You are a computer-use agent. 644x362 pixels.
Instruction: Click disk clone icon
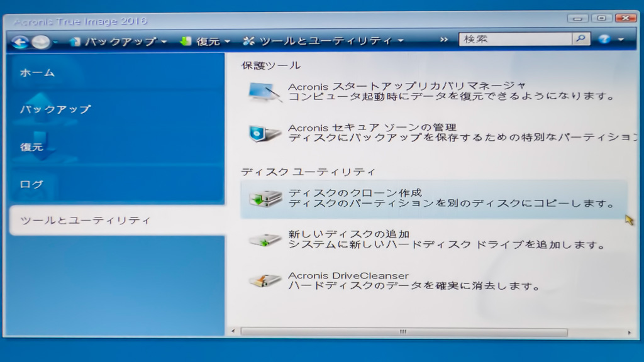pyautogui.click(x=265, y=199)
